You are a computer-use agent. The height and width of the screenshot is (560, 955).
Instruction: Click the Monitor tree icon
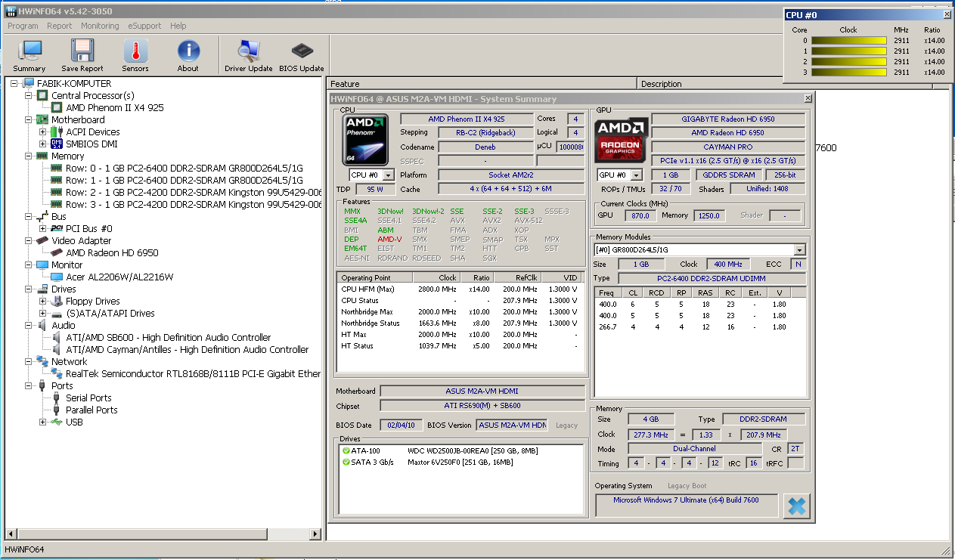point(43,265)
